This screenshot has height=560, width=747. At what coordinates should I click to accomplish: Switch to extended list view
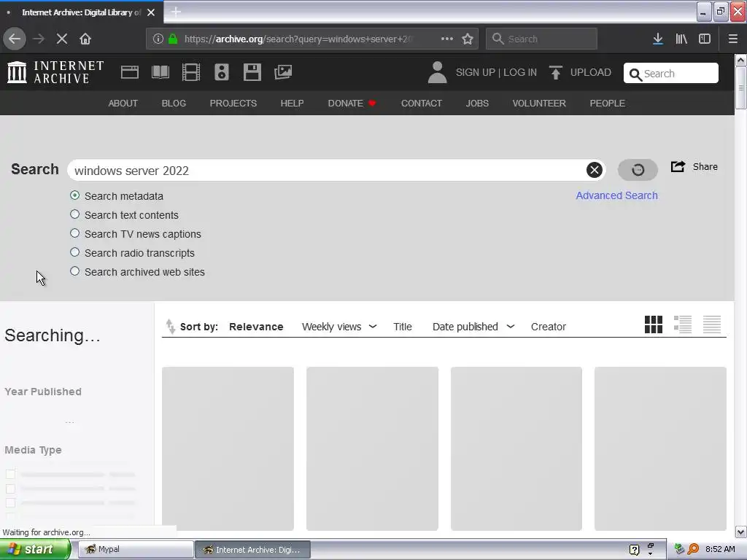682,324
